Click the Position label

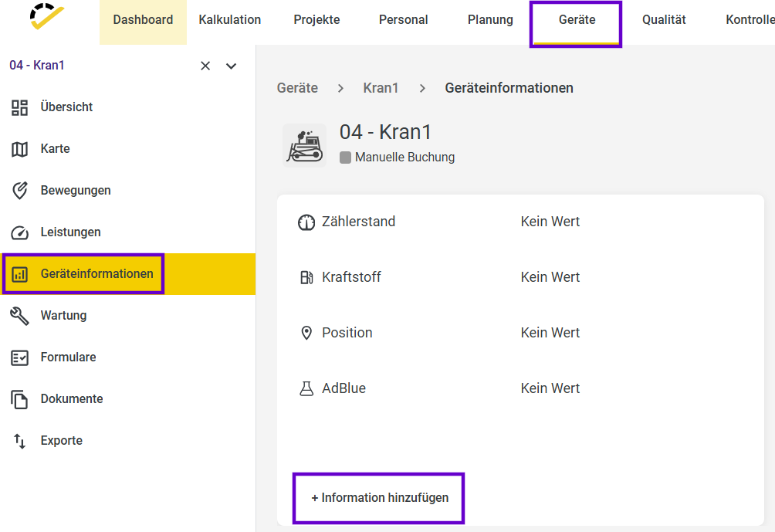(x=347, y=333)
